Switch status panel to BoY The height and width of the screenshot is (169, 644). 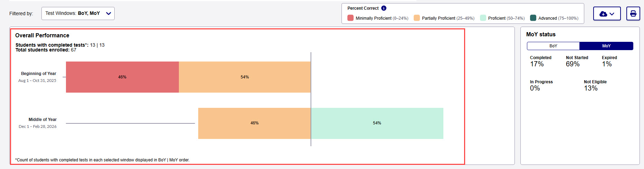[x=553, y=46]
